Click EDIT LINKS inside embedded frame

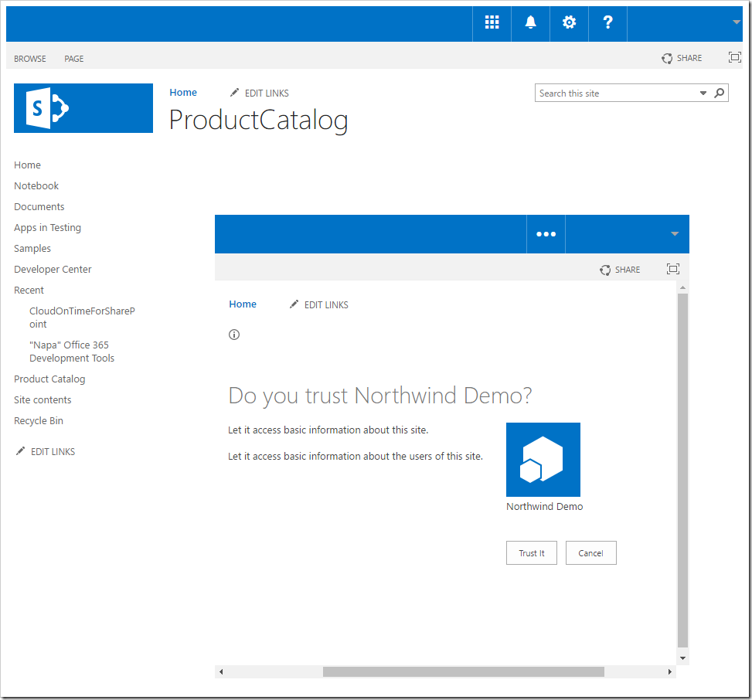[326, 305]
